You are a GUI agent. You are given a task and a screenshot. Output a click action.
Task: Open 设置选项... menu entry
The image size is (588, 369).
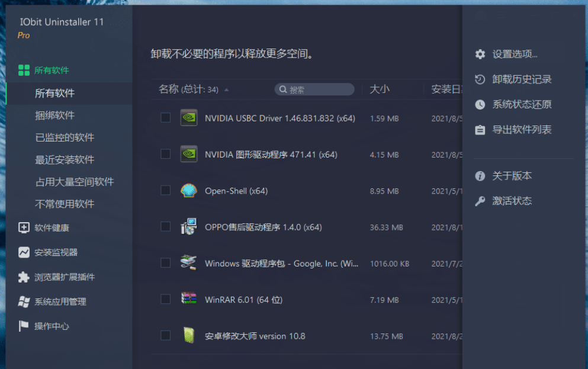(515, 54)
